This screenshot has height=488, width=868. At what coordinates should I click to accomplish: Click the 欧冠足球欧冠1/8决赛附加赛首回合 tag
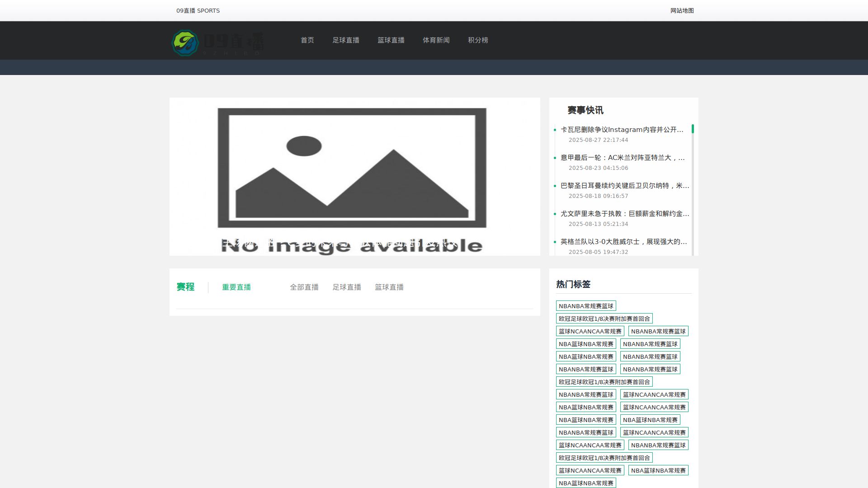(x=604, y=319)
